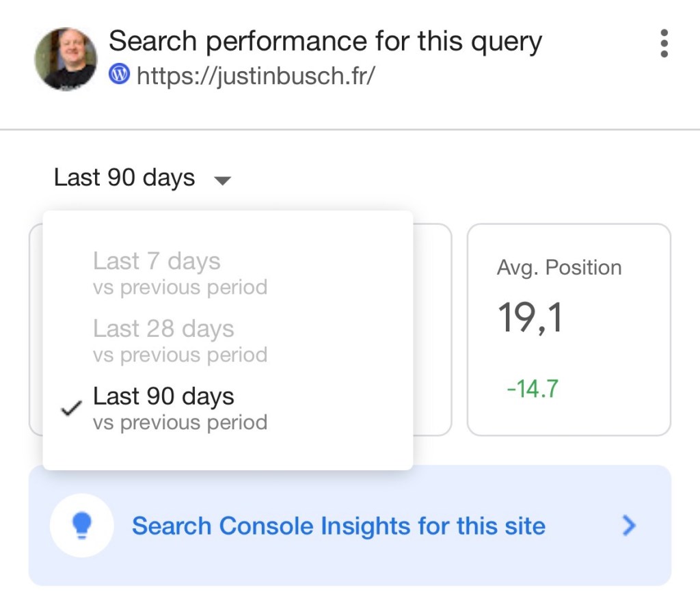Collapse the date range dropdown arrow
This screenshot has width=700, height=596.
pyautogui.click(x=223, y=180)
